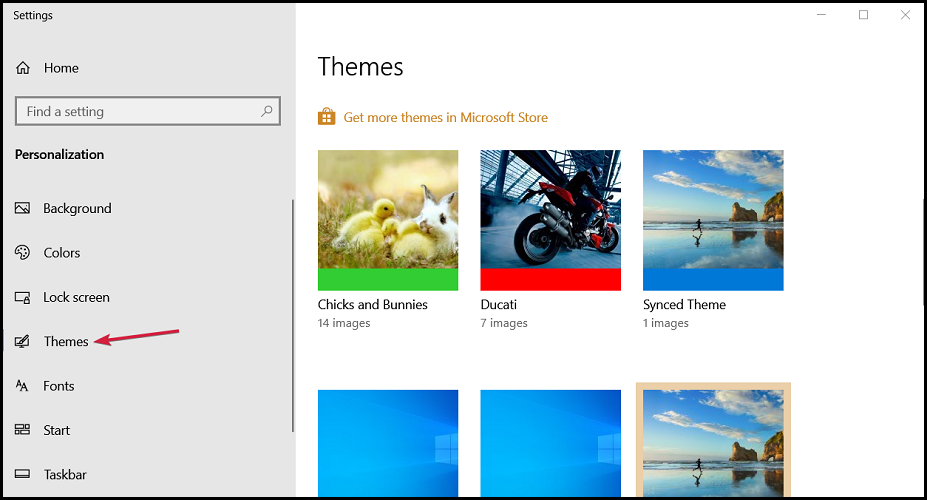The width and height of the screenshot is (927, 500).
Task: Select the Ducati theme thumbnail
Action: coord(550,220)
